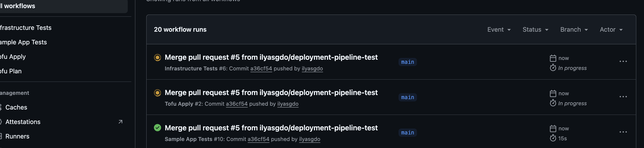The image size is (644, 148).
Task: Select Tofu Apply workflow in sidebar
Action: point(13,57)
